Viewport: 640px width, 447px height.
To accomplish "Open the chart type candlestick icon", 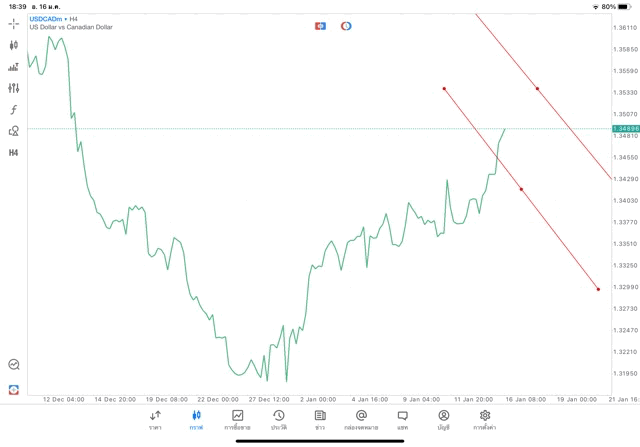I will pos(14,45).
